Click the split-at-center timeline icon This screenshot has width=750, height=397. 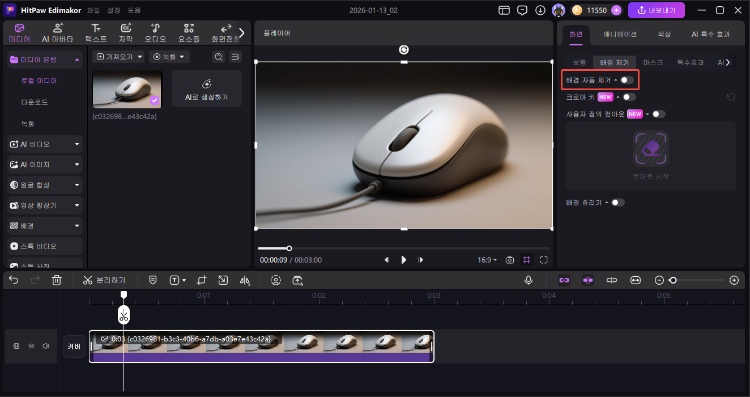tap(612, 280)
